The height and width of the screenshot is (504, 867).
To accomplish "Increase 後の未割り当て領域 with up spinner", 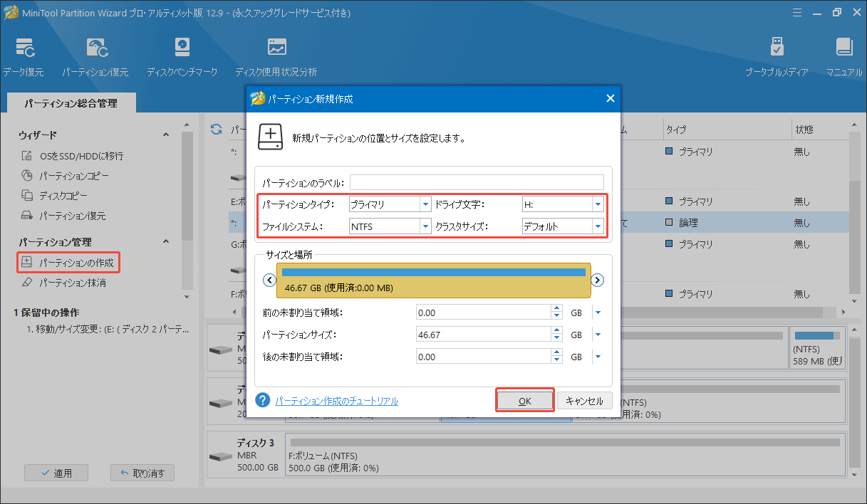I will point(556,353).
